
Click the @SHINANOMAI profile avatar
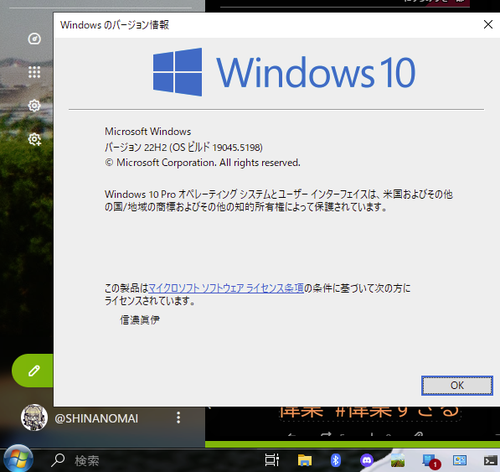[34, 417]
